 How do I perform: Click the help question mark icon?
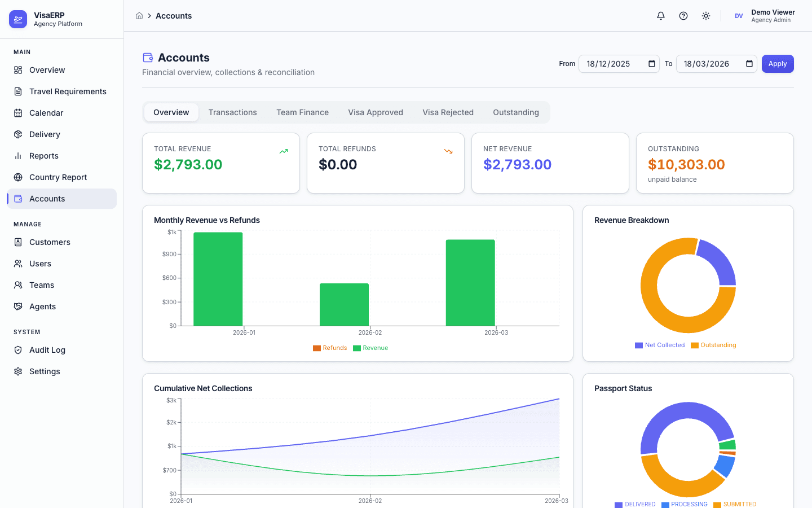click(x=683, y=16)
